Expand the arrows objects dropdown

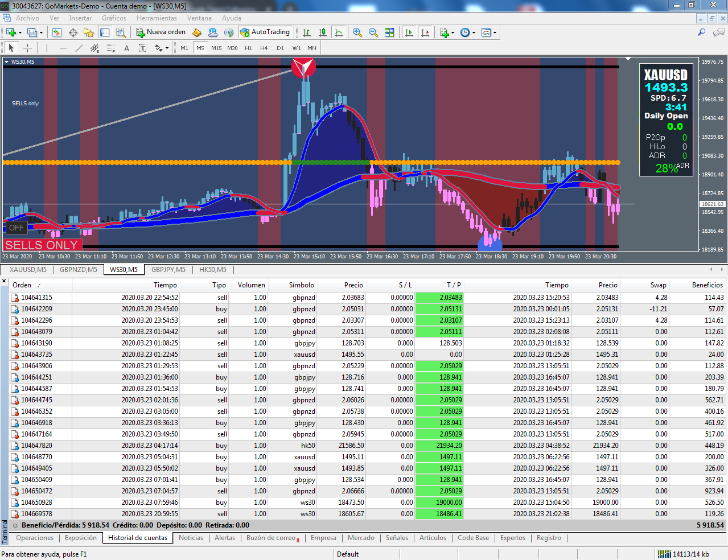[167, 48]
